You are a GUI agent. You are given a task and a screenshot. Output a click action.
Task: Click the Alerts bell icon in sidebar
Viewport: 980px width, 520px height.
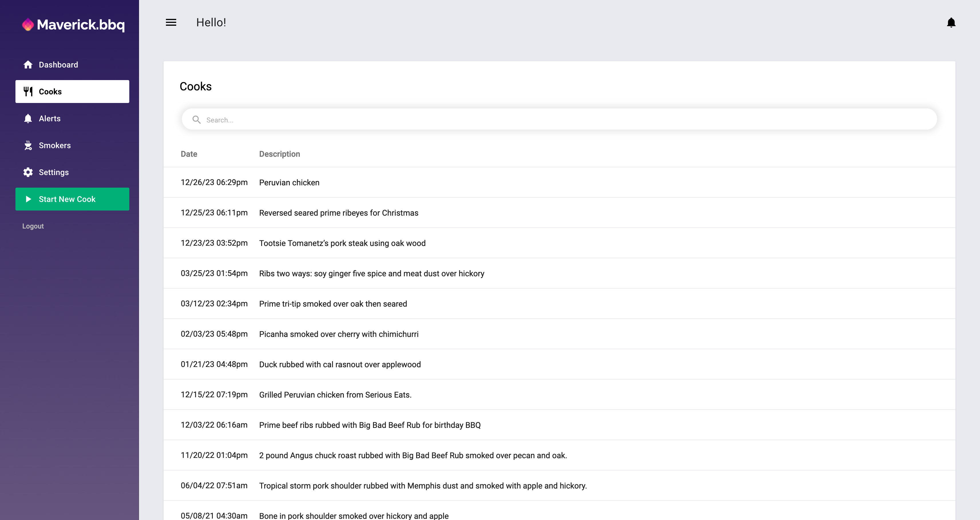pyautogui.click(x=28, y=119)
